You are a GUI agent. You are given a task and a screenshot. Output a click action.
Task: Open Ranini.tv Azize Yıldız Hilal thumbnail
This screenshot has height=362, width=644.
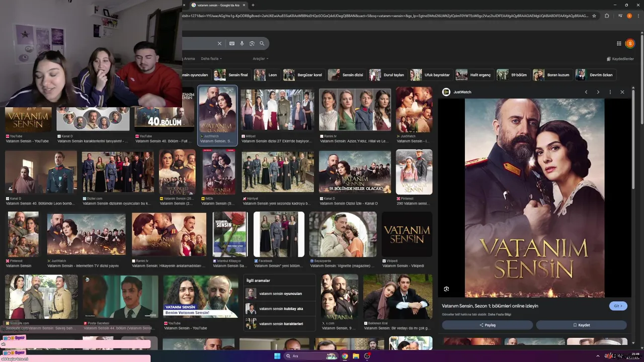point(355,110)
